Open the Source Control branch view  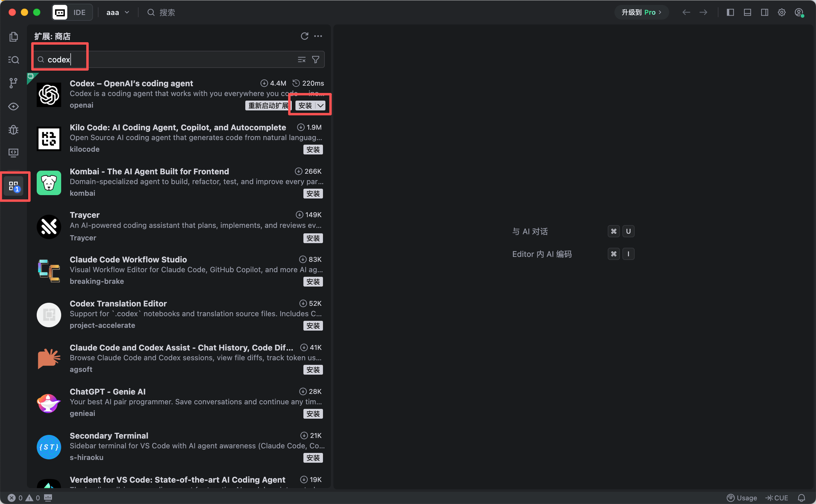coord(13,83)
